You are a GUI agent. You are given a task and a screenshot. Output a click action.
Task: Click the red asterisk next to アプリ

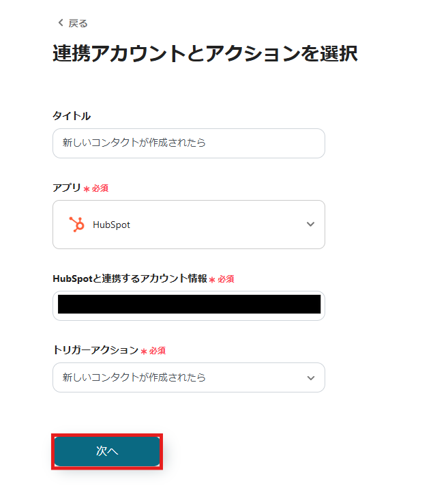(x=87, y=188)
